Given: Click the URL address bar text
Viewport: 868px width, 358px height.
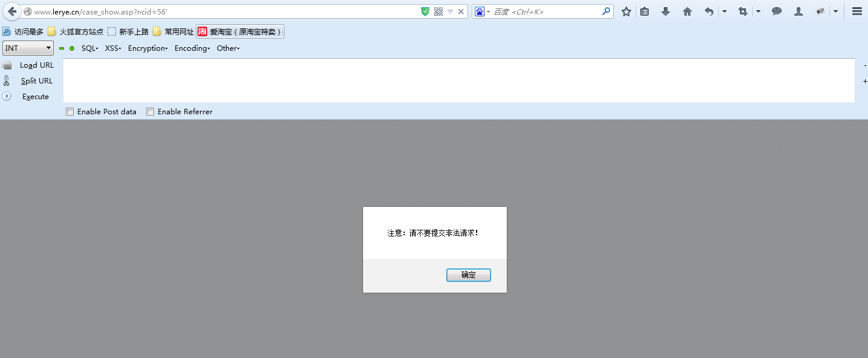Looking at the screenshot, I should tap(100, 11).
